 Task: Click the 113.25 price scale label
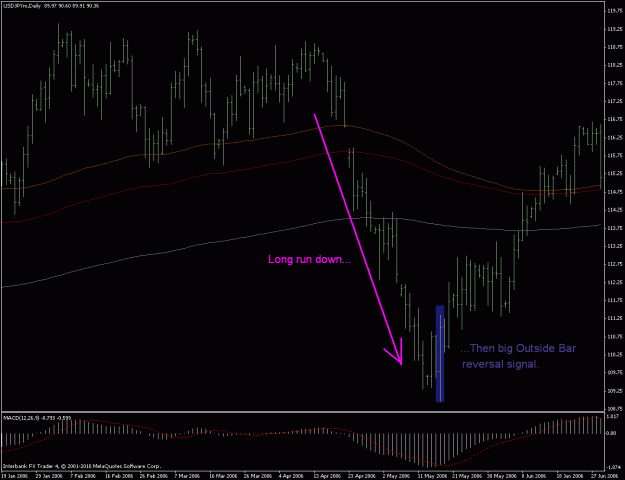point(615,246)
